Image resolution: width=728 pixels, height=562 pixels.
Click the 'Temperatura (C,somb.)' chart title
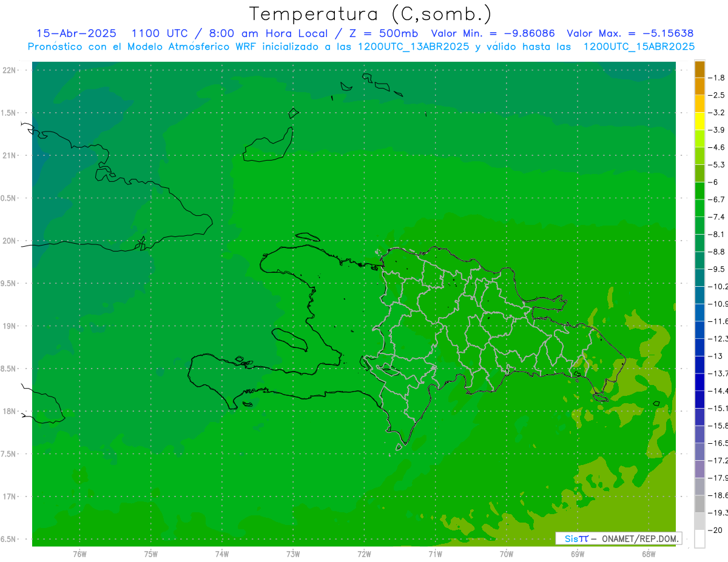click(371, 14)
